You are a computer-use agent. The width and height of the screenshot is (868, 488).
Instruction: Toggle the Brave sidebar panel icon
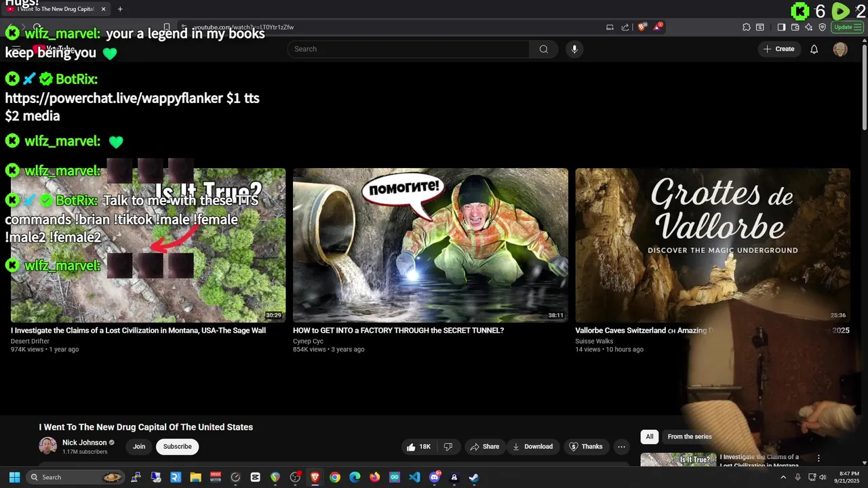[x=781, y=27]
